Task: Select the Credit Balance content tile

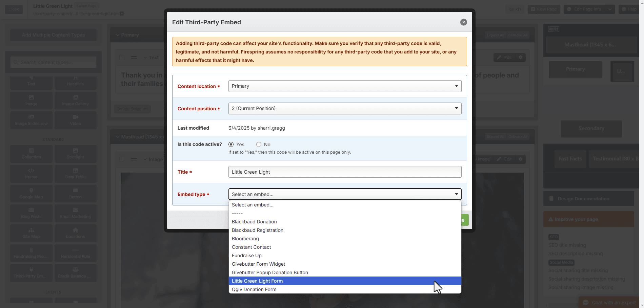Action: (76, 273)
